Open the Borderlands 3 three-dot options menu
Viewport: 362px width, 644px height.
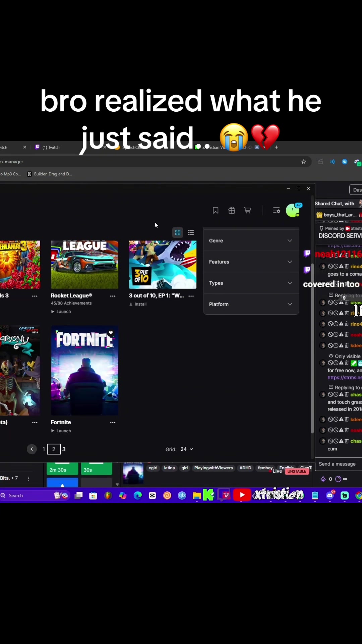click(x=35, y=296)
